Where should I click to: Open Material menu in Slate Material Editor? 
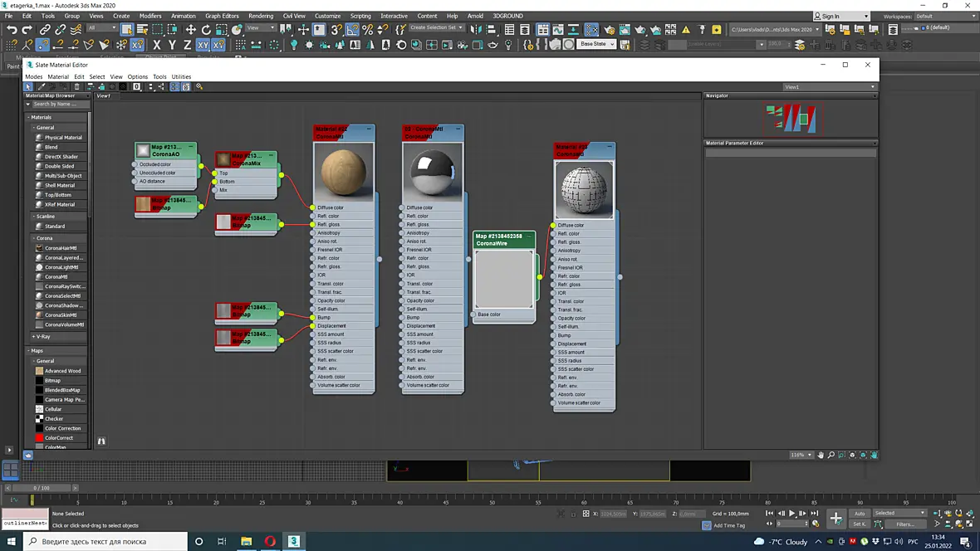click(x=58, y=77)
